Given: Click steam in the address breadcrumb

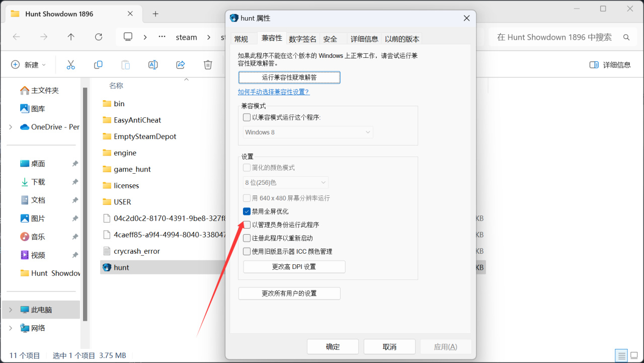Looking at the screenshot, I should [x=186, y=37].
